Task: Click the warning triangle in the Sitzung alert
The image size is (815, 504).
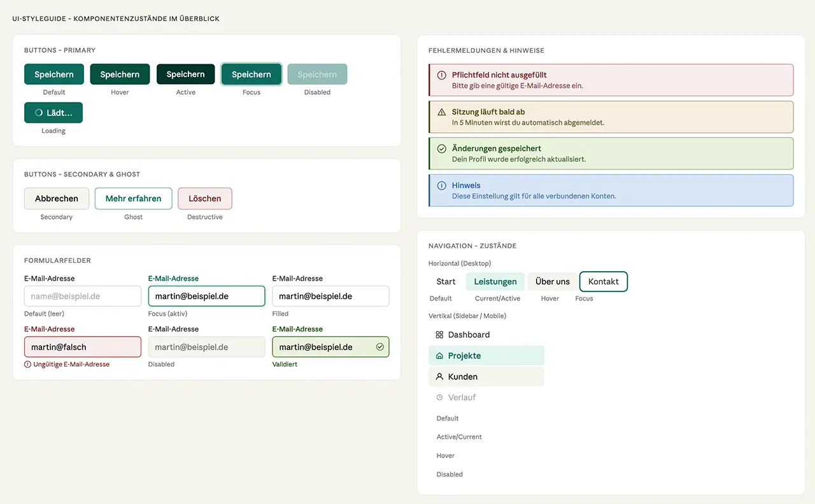Action: tap(442, 112)
